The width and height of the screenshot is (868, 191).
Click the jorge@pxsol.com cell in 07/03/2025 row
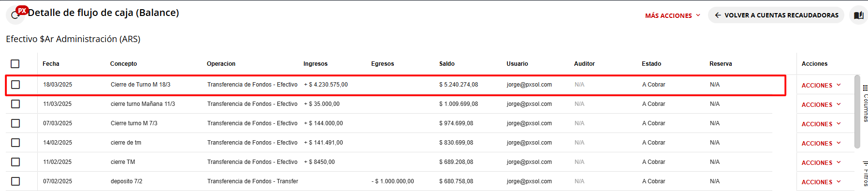point(529,123)
